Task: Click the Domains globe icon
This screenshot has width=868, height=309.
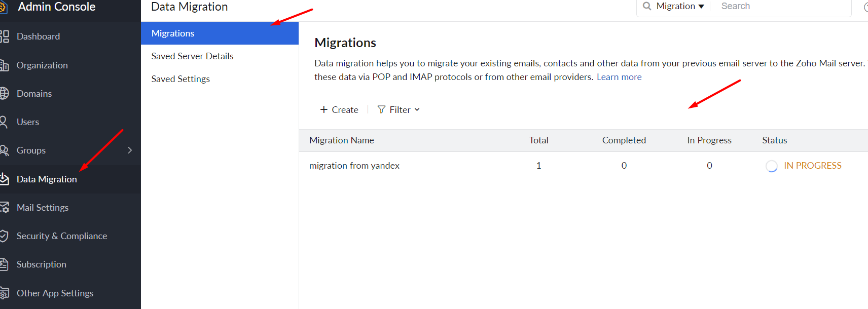Action: click(x=4, y=94)
